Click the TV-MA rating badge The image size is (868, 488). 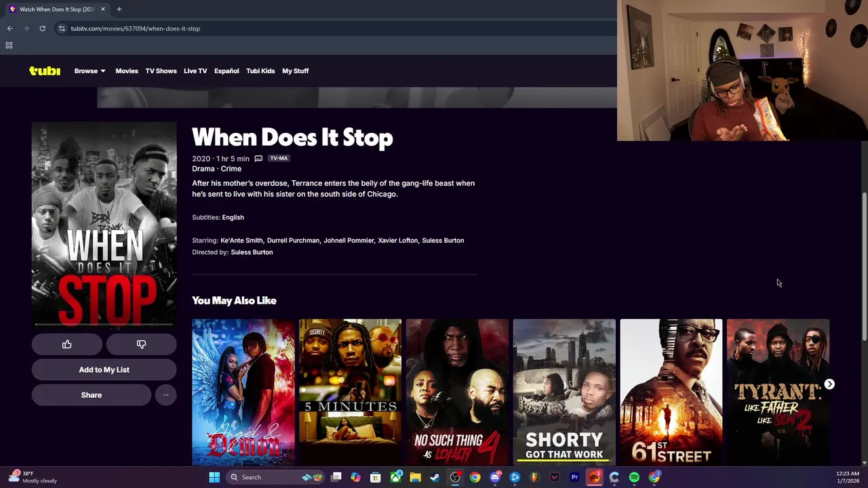279,159
